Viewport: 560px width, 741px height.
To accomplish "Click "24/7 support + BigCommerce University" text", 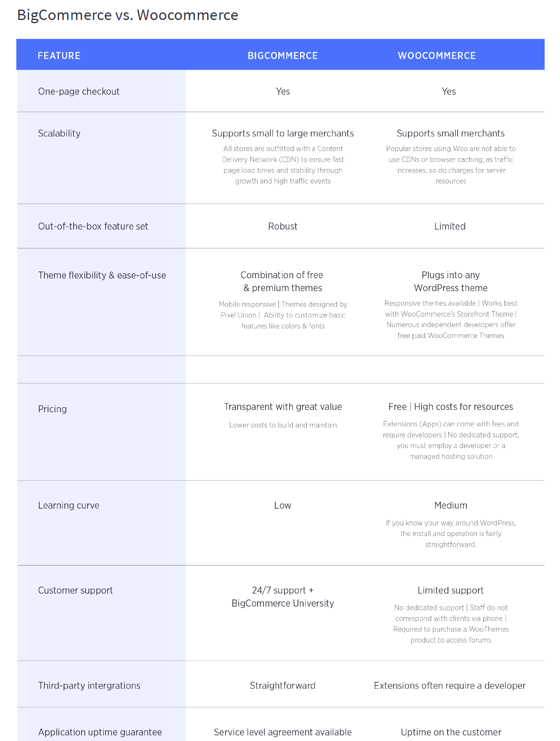I will (282, 597).
